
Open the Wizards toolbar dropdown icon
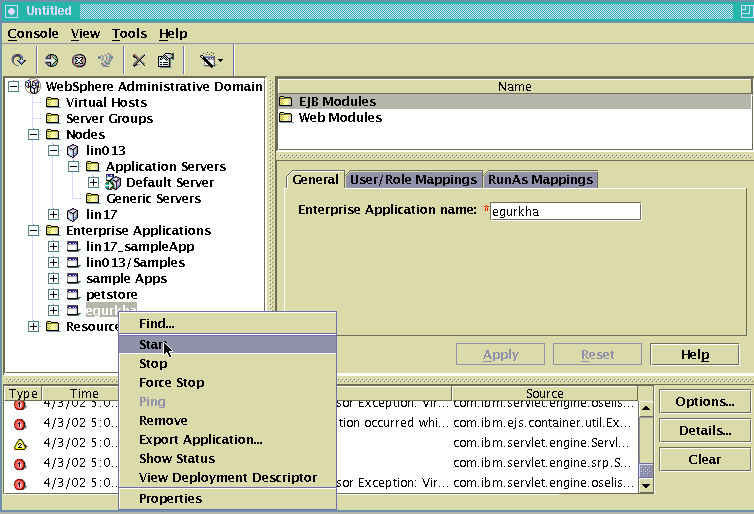[x=211, y=60]
